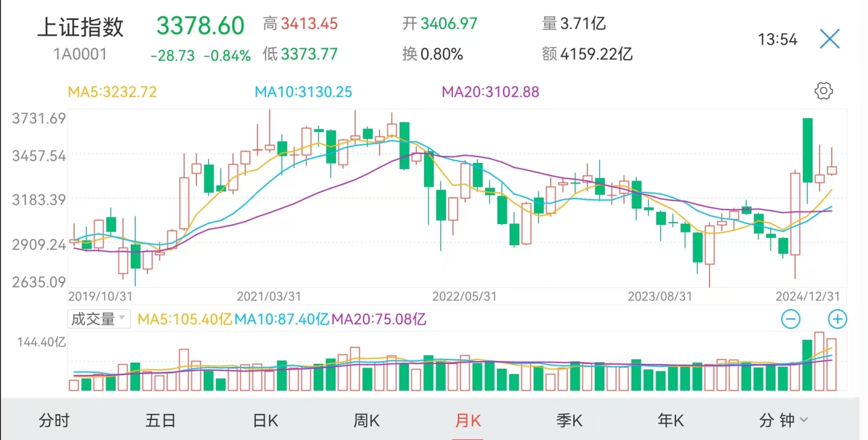This screenshot has height=440, width=868.
Task: Click the MA10:3130.25 legend
Action: click(304, 92)
